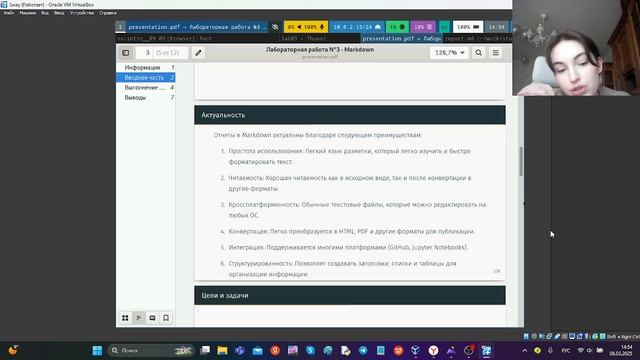The width and height of the screenshot is (640, 360).
Task: Open the Mail app from the taskbar
Action: [258, 351]
